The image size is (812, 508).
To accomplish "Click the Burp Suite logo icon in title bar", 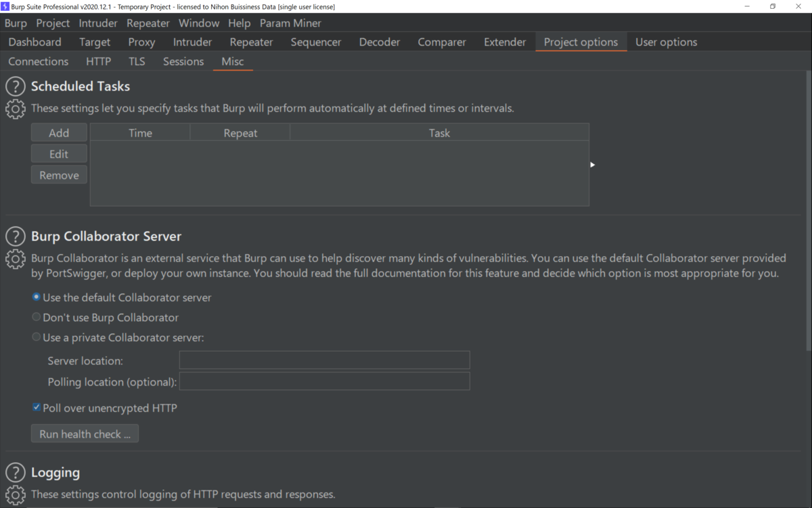I will [5, 6].
